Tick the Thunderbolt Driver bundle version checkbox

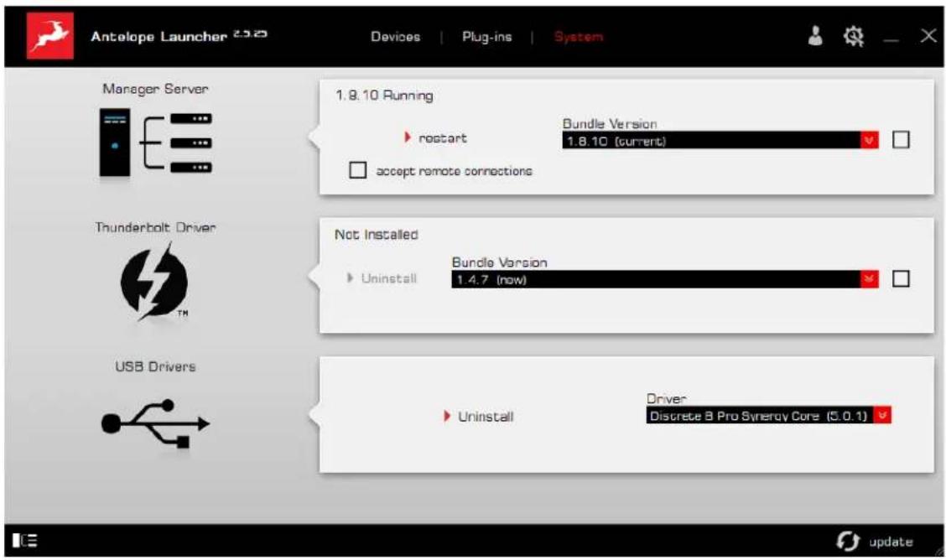point(901,278)
